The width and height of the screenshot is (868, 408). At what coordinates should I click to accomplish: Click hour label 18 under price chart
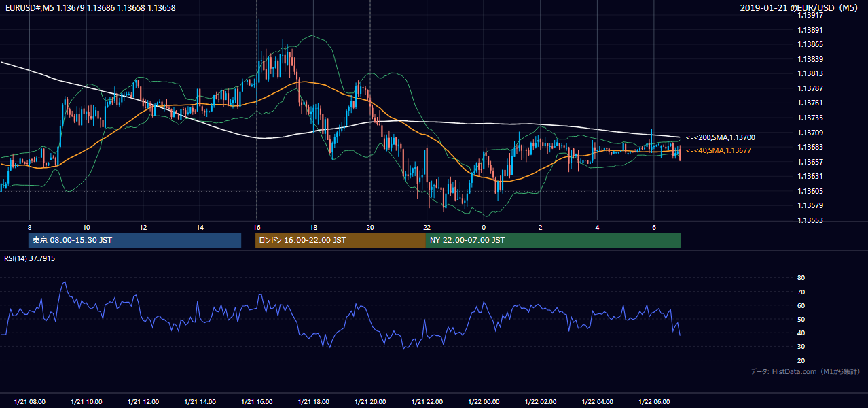point(313,227)
